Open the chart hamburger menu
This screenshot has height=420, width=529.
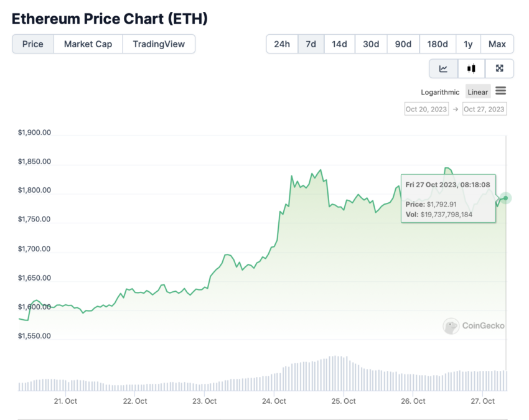pyautogui.click(x=500, y=91)
